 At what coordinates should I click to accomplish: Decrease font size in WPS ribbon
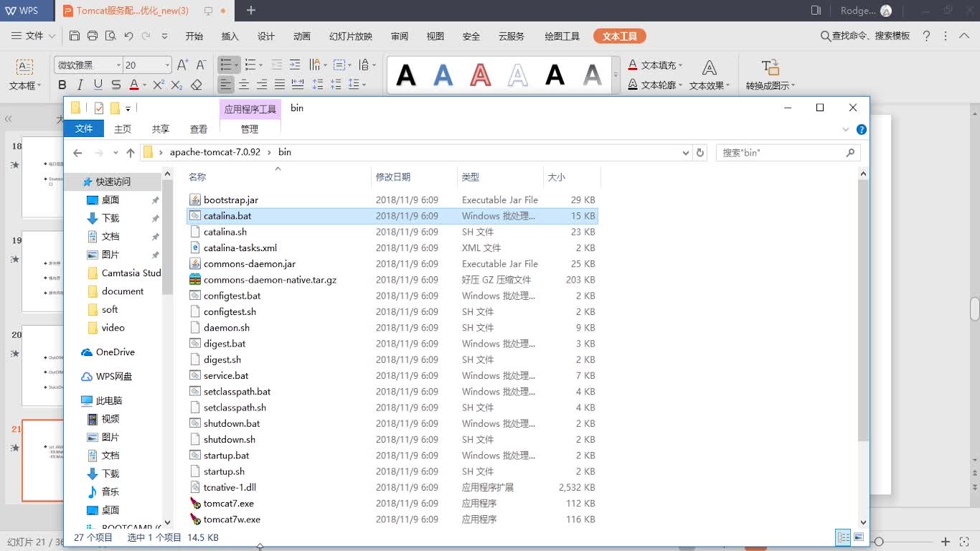click(x=202, y=65)
